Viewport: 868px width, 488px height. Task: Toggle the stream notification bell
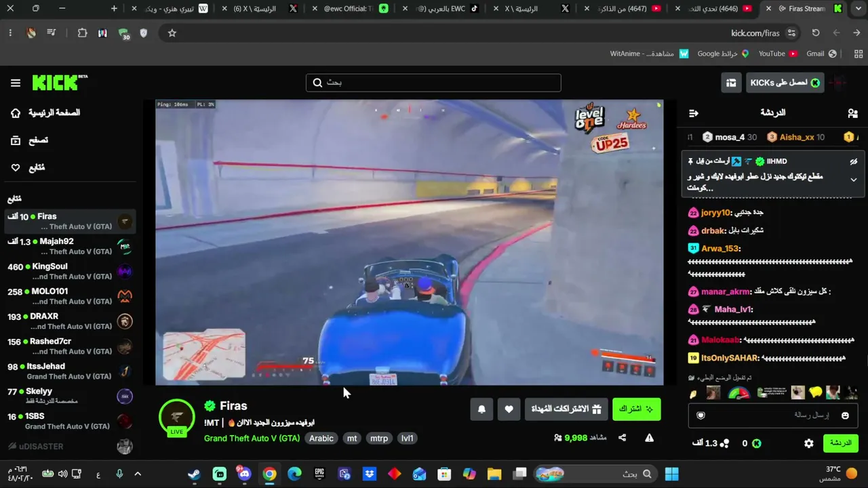tap(481, 409)
